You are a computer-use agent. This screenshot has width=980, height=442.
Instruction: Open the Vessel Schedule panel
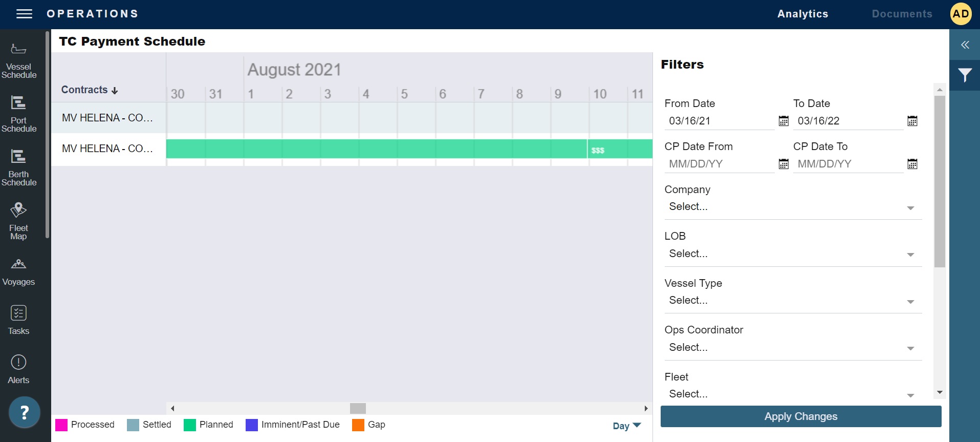(19, 60)
